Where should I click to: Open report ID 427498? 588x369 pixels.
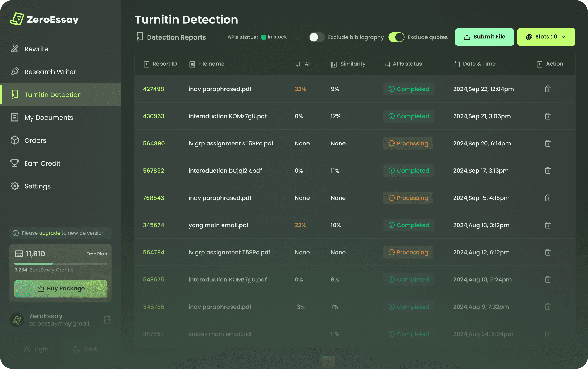[x=153, y=89]
